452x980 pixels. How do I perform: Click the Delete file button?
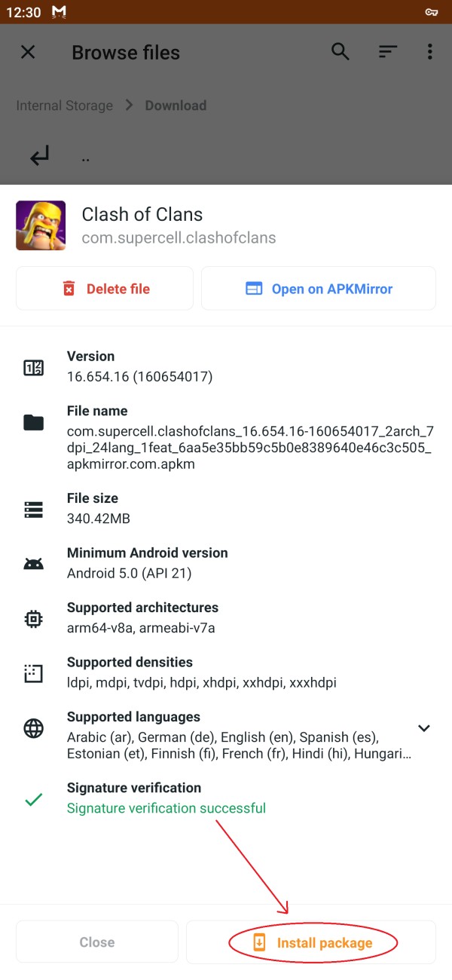coord(105,288)
